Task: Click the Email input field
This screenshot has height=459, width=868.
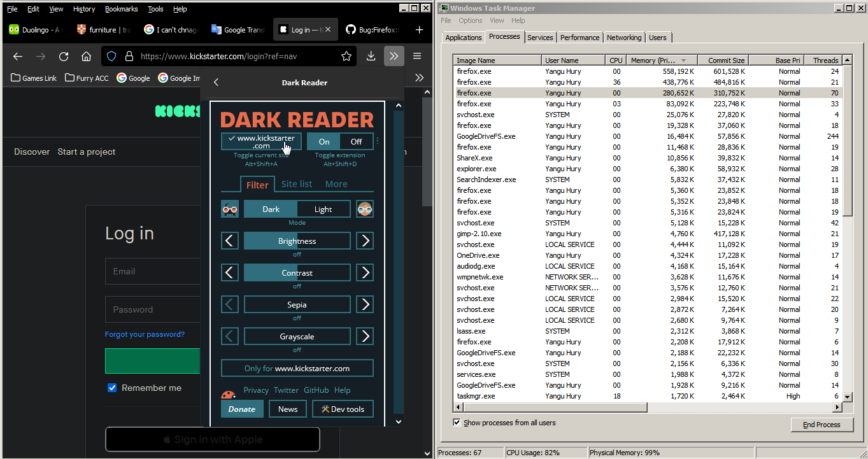Action: coord(153,271)
